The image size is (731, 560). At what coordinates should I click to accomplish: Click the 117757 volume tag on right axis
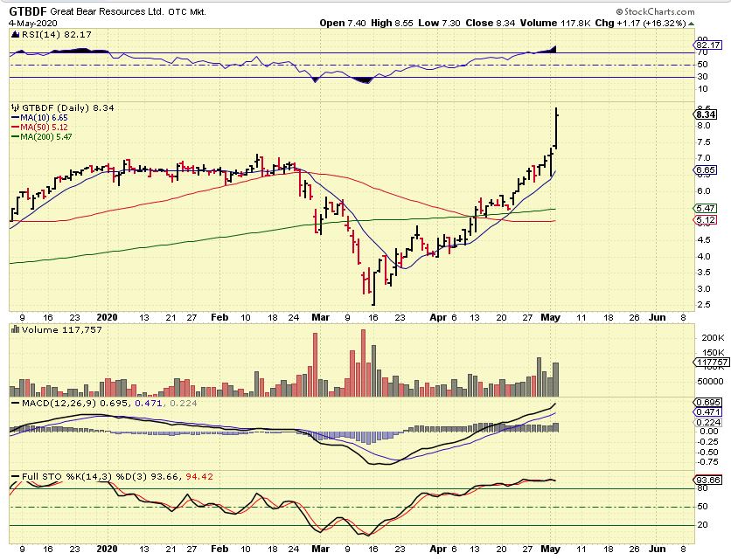click(x=711, y=362)
